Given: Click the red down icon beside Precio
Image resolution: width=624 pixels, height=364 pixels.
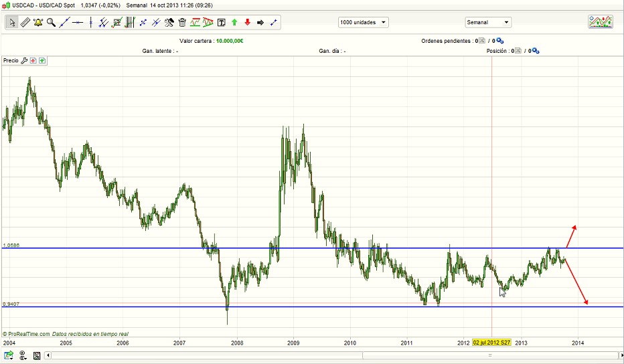Looking at the screenshot, I should pos(33,60).
